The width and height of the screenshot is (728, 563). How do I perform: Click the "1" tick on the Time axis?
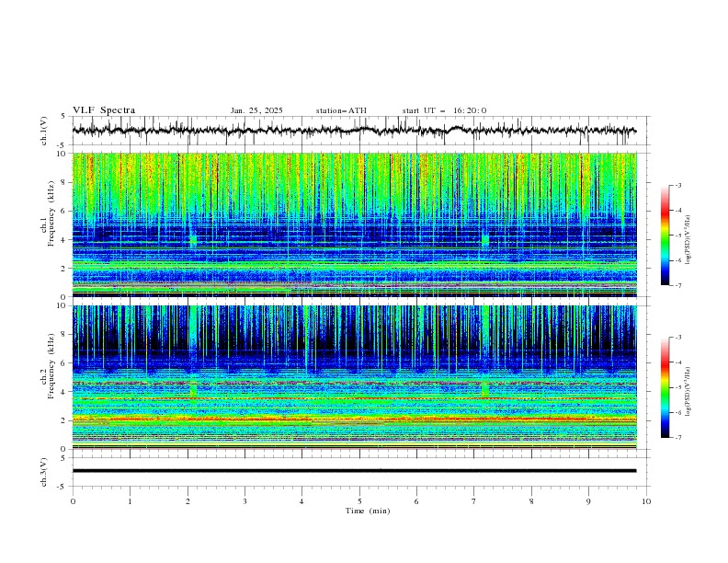(130, 501)
